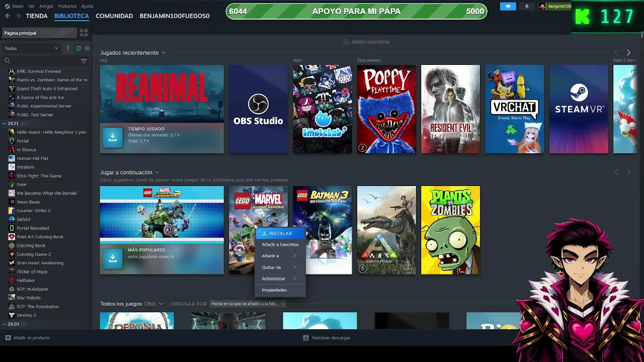This screenshot has height=362, width=644.
Task: Go forward with the right navigation arrow
Action: [x=18, y=16]
